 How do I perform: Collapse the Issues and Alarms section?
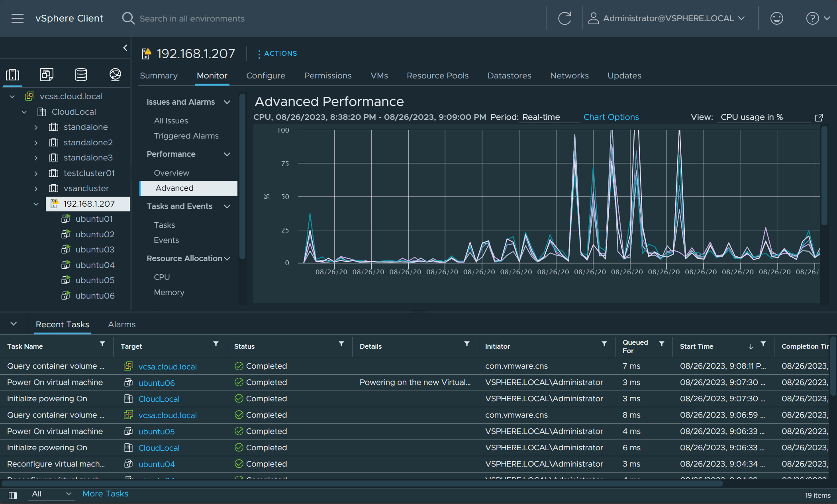click(227, 102)
